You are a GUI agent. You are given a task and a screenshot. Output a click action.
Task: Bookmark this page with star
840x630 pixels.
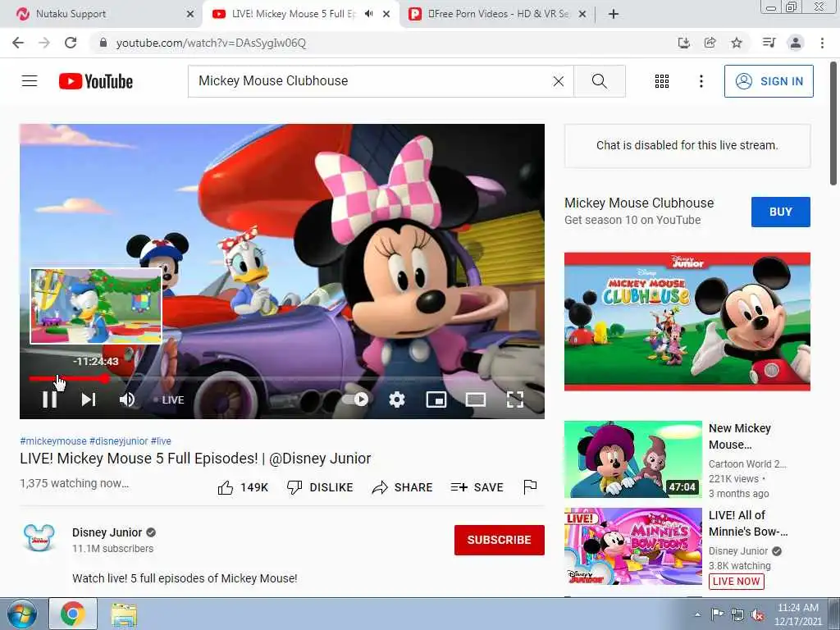737,43
